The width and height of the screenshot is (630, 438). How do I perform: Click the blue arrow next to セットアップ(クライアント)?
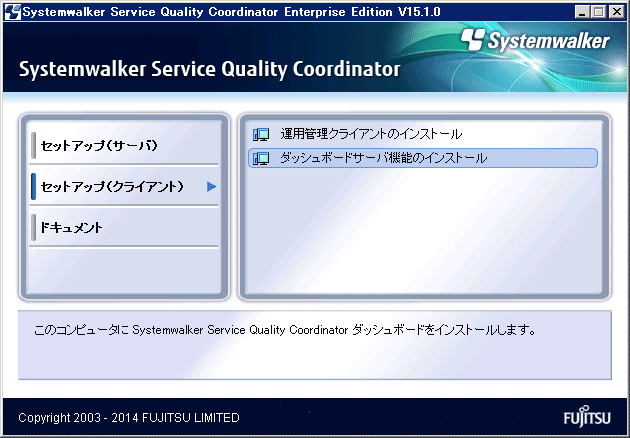211,186
